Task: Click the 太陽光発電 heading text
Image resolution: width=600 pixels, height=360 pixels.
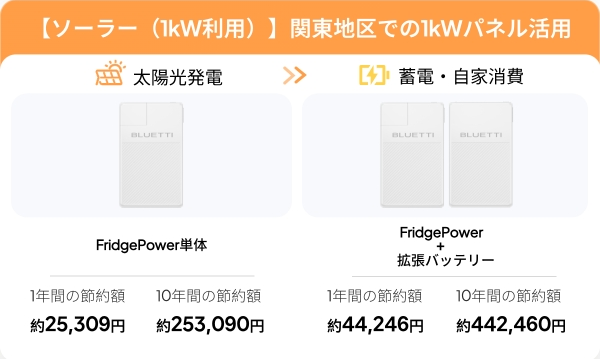Action: click(x=178, y=77)
